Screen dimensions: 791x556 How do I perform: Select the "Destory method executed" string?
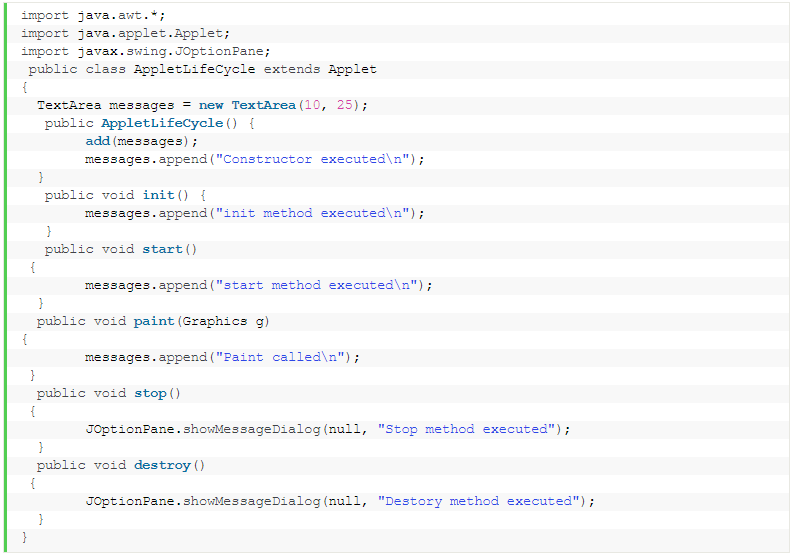[x=478, y=502]
